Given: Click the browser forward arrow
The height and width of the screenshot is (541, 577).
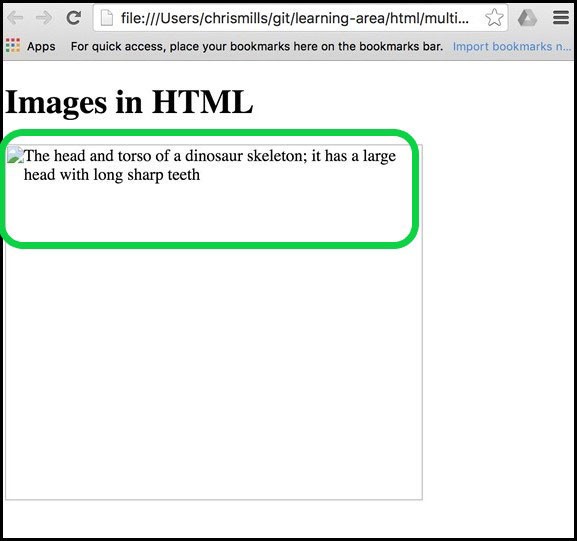Looking at the screenshot, I should [44, 17].
